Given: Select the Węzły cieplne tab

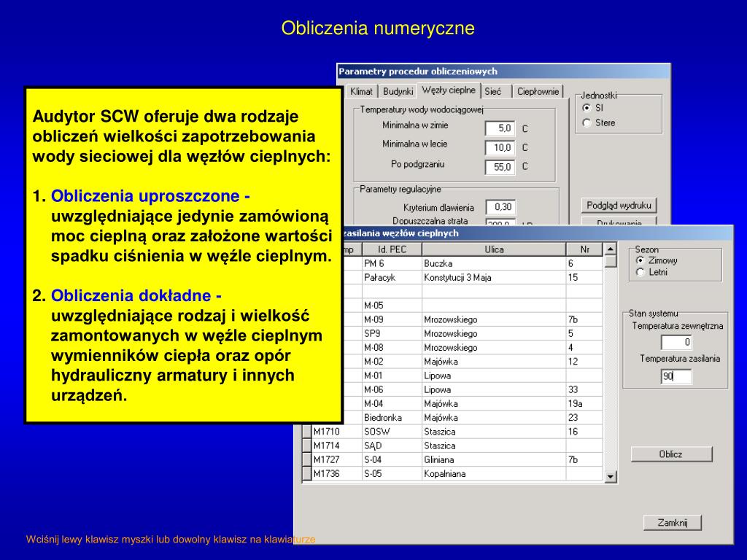Looking at the screenshot, I should (449, 90).
